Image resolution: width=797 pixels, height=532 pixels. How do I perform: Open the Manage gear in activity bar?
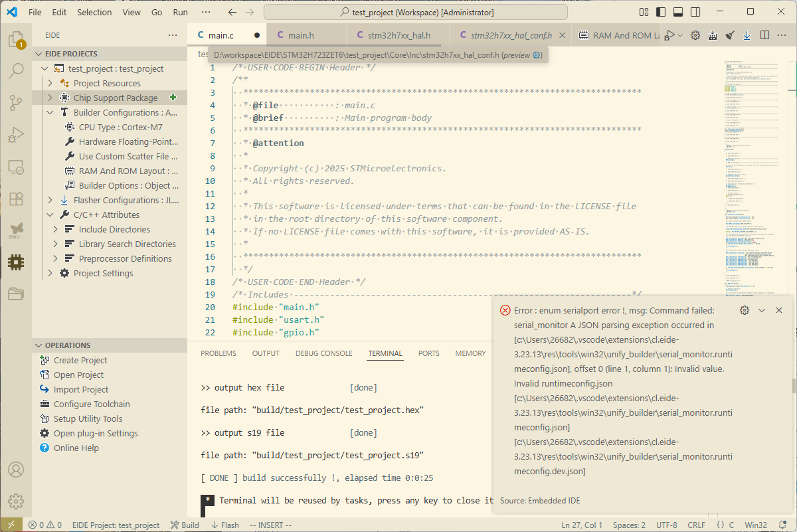tap(16, 501)
